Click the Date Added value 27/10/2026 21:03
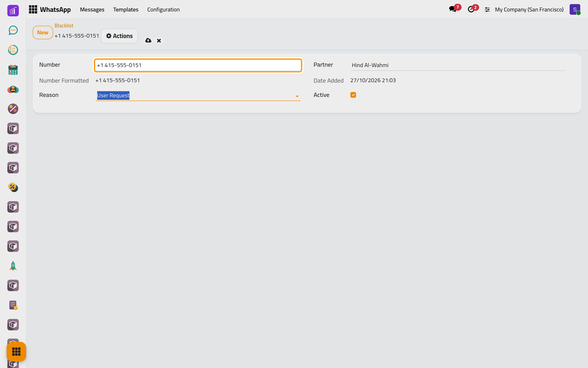 tap(373, 80)
